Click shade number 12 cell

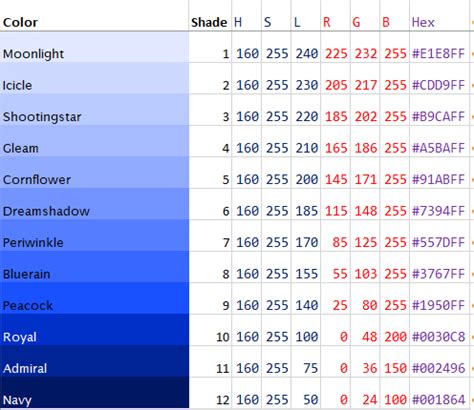tap(210, 392)
